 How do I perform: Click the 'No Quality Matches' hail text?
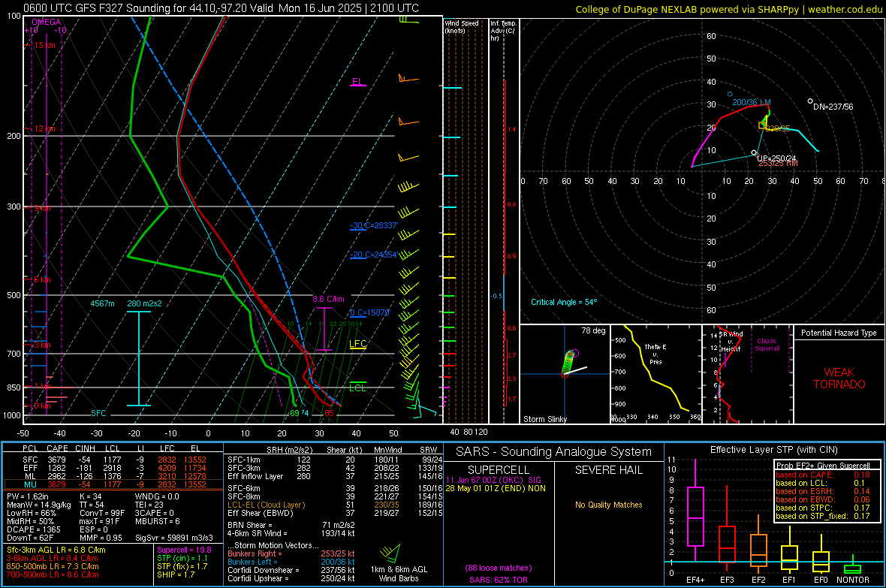608,505
